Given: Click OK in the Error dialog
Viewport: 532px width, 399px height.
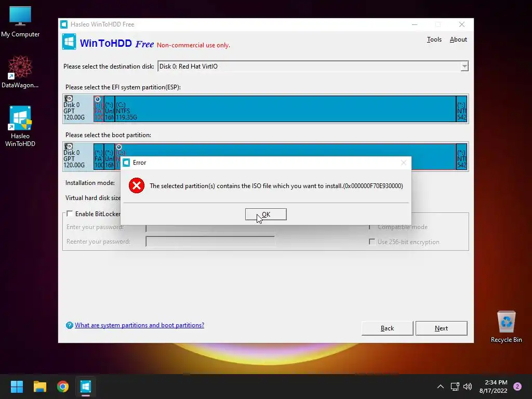Looking at the screenshot, I should (265, 215).
